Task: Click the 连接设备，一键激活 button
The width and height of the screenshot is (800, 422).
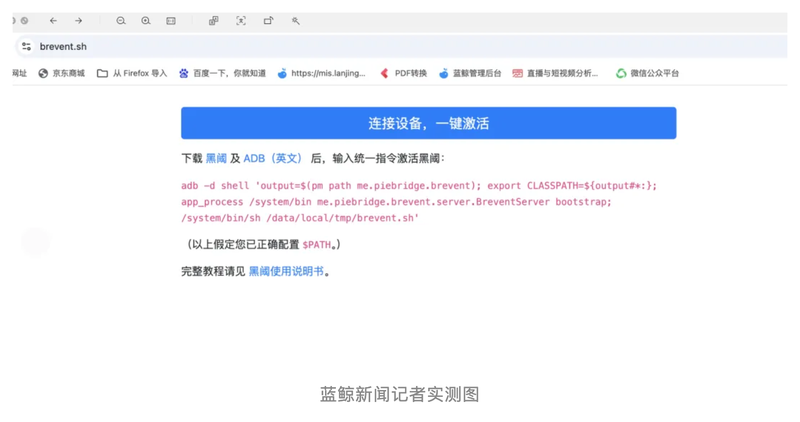Action: [x=429, y=123]
